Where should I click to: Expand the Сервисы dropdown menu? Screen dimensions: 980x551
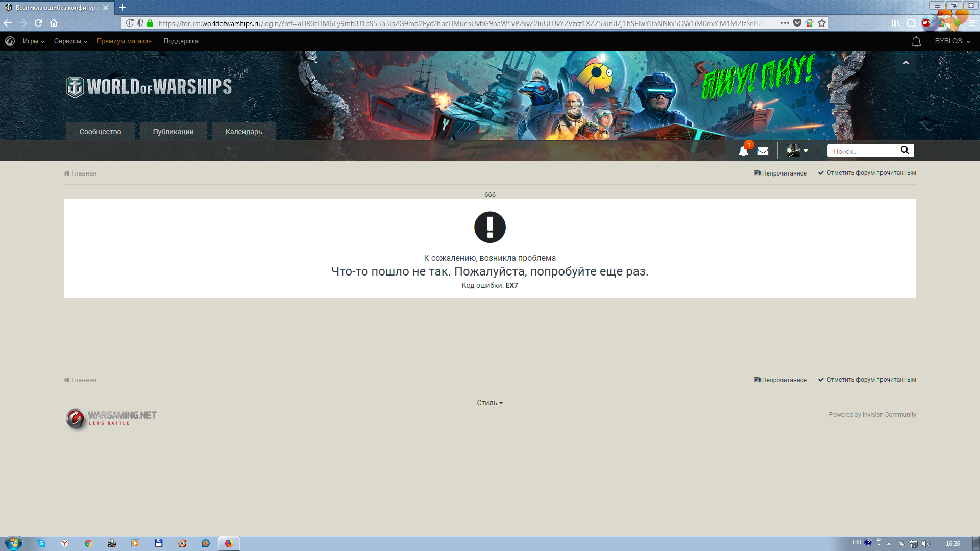point(70,41)
